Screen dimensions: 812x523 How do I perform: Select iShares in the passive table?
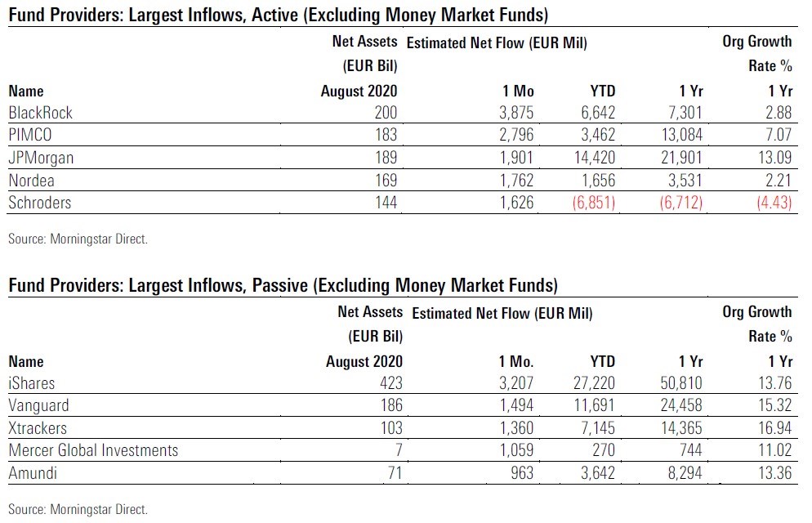[x=30, y=383]
